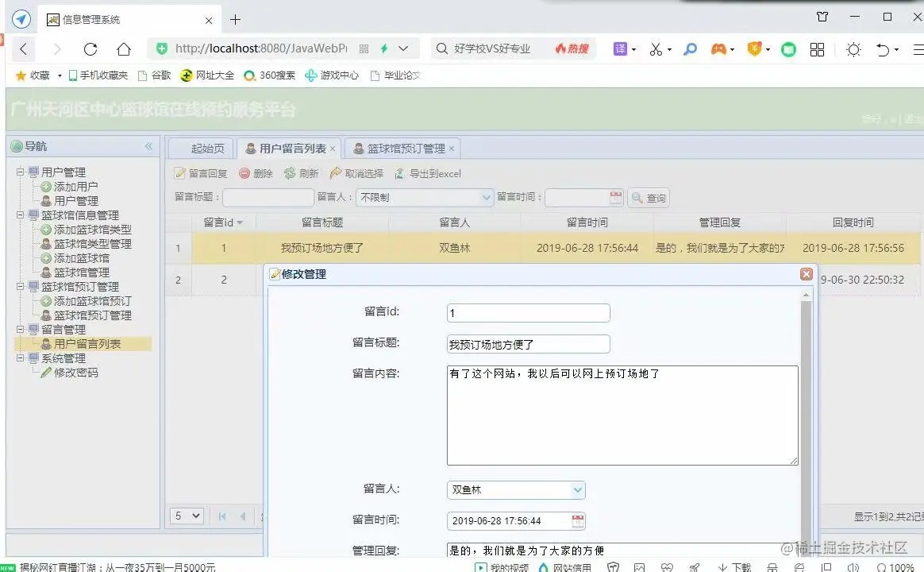Open the 360搜索 bookmark
The width and height of the screenshot is (924, 572).
[x=270, y=75]
